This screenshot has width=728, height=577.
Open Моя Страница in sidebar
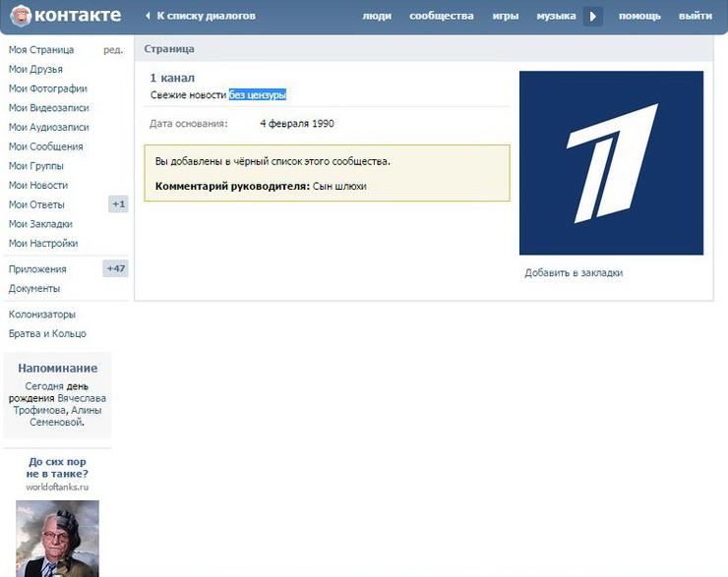[x=41, y=50]
